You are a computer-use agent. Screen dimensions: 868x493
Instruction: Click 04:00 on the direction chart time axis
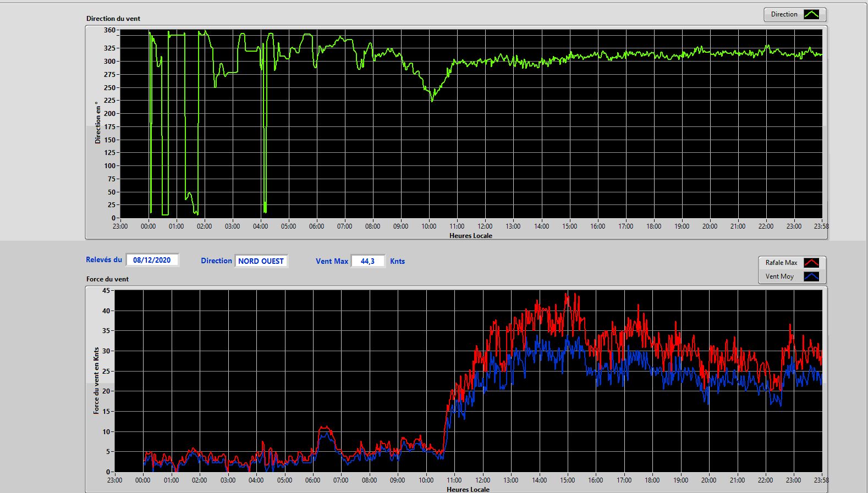click(x=260, y=226)
